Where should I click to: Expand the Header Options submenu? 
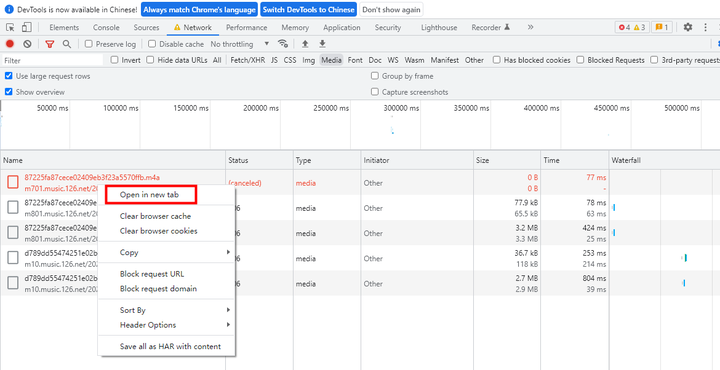(x=166, y=325)
